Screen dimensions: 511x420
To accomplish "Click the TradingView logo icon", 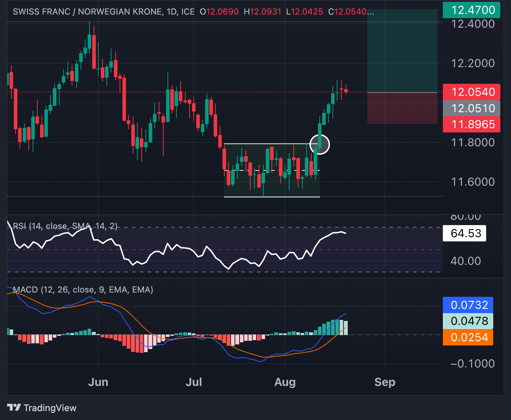I will 14,408.
